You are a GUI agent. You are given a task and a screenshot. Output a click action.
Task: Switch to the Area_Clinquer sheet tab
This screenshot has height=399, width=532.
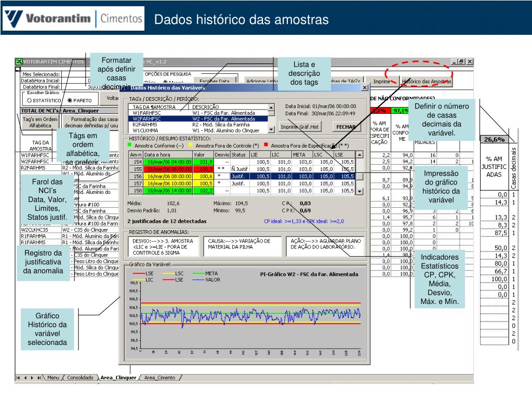point(118,378)
